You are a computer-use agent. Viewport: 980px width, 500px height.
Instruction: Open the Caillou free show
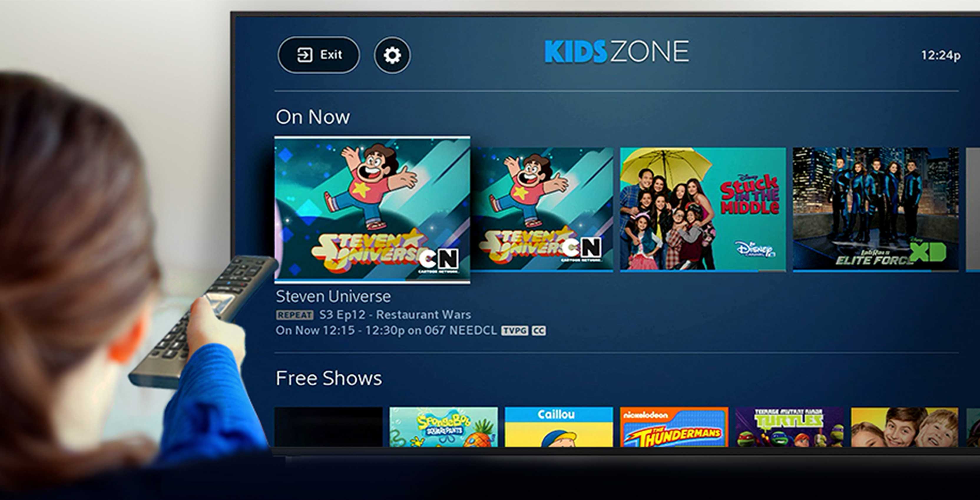click(559, 427)
